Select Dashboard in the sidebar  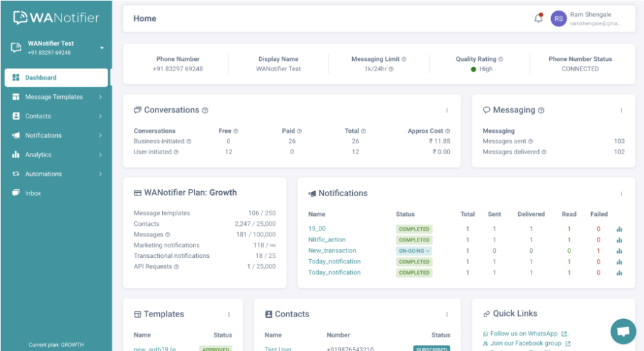(x=56, y=77)
